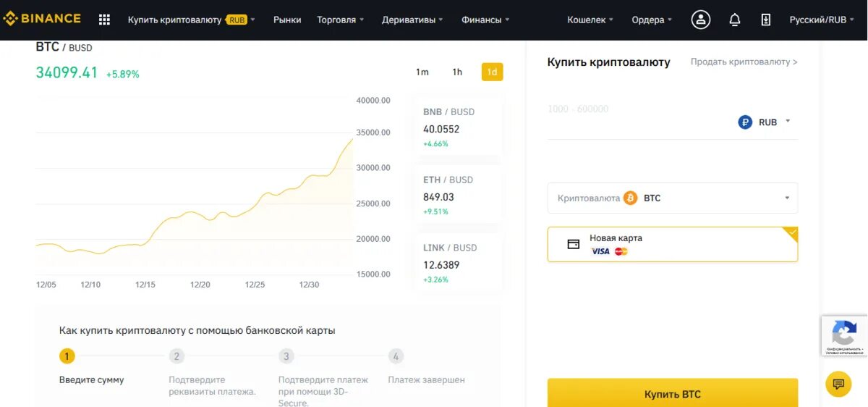Expand the Кошелек menu
The height and width of the screenshot is (407, 868).
coord(590,20)
